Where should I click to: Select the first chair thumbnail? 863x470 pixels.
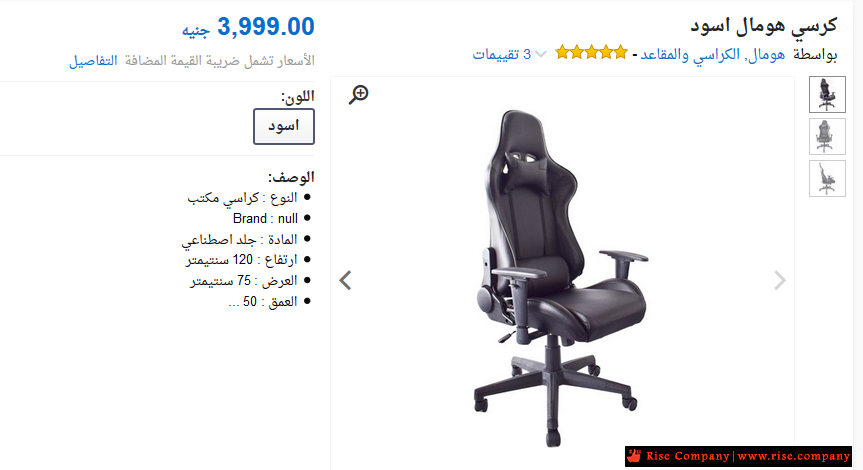tap(827, 95)
